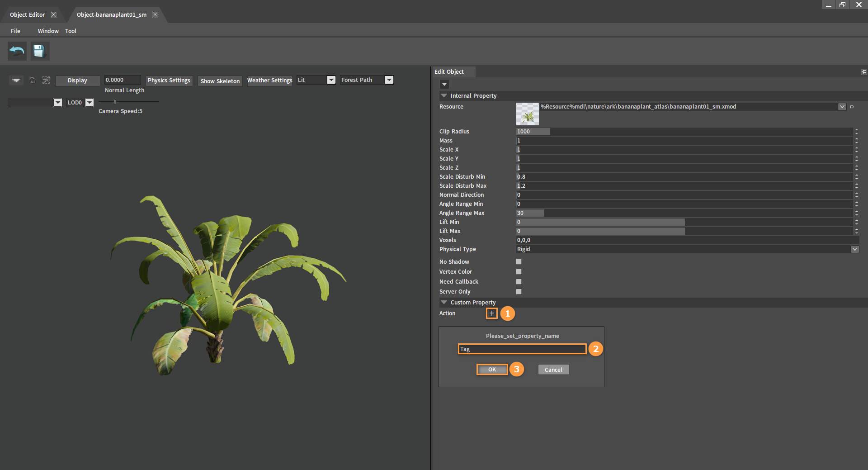Click the Scale Y stepper arrows
This screenshot has height=470, width=868.
(x=856, y=159)
